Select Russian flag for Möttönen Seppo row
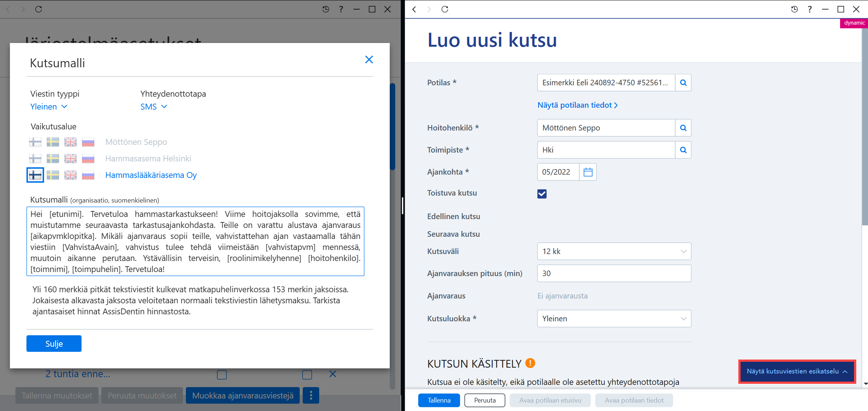 pos(88,142)
